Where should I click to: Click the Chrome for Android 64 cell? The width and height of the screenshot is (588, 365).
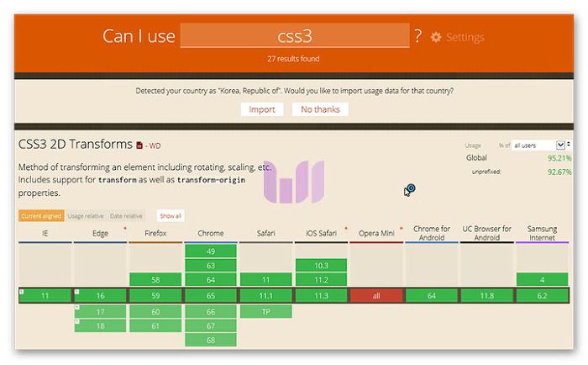coord(432,295)
